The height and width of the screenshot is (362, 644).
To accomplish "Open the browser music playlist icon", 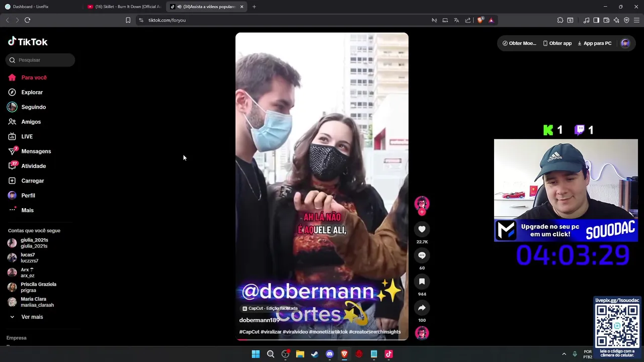I will (x=586, y=20).
